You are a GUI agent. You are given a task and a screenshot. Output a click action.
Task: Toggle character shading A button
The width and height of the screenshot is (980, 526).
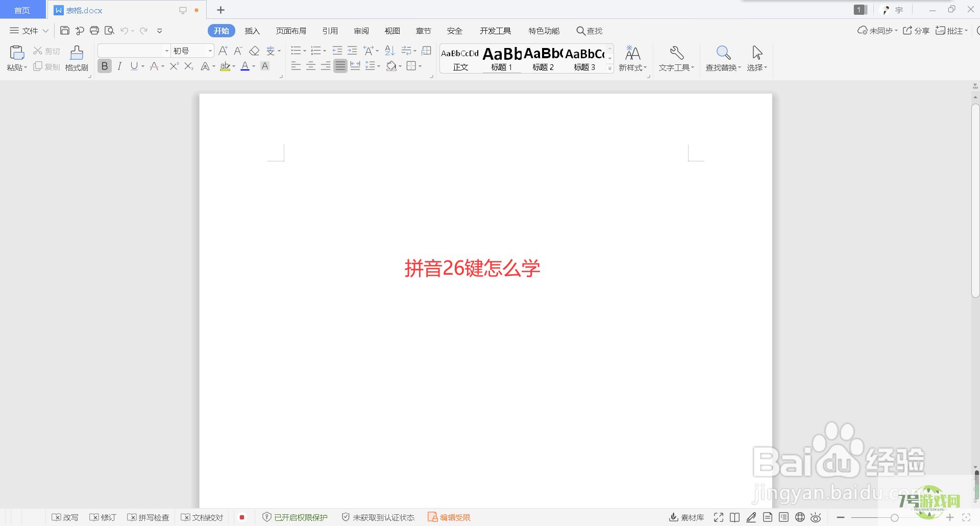point(265,66)
